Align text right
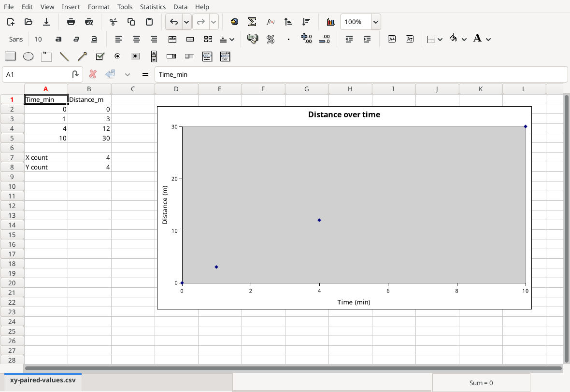The height and width of the screenshot is (392, 570). [x=154, y=39]
